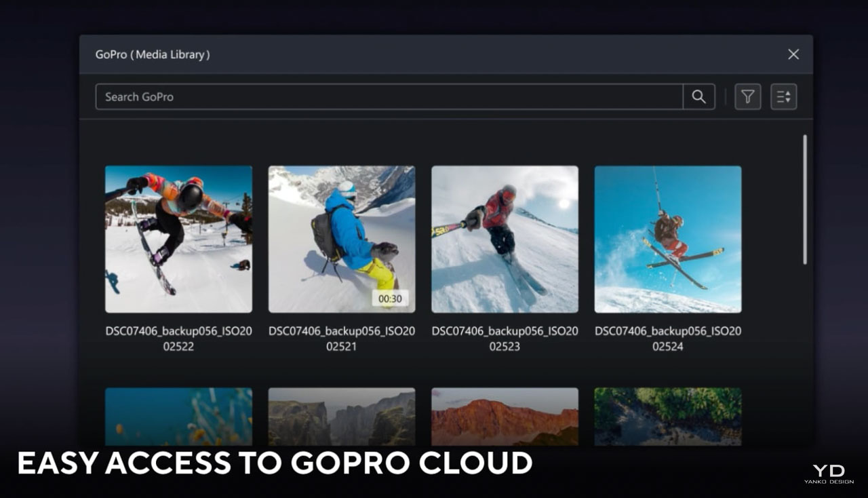Select the airborne skier jump thumbnail

tap(667, 239)
